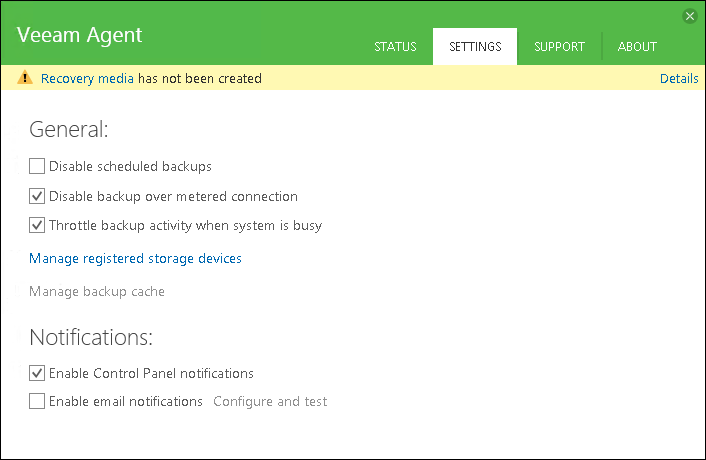Open Configure and test email settings
This screenshot has width=706, height=460.
point(270,401)
